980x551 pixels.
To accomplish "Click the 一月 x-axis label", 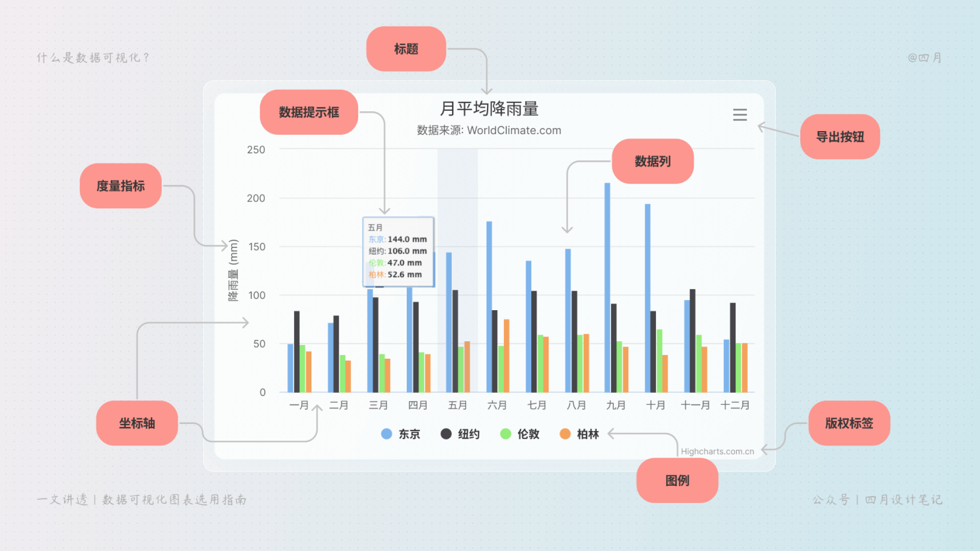I will pyautogui.click(x=299, y=406).
